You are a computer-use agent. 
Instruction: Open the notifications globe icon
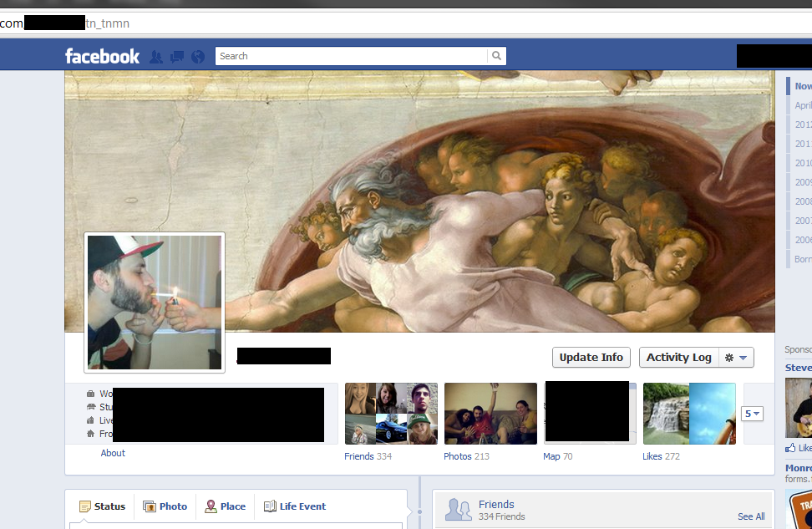(198, 57)
